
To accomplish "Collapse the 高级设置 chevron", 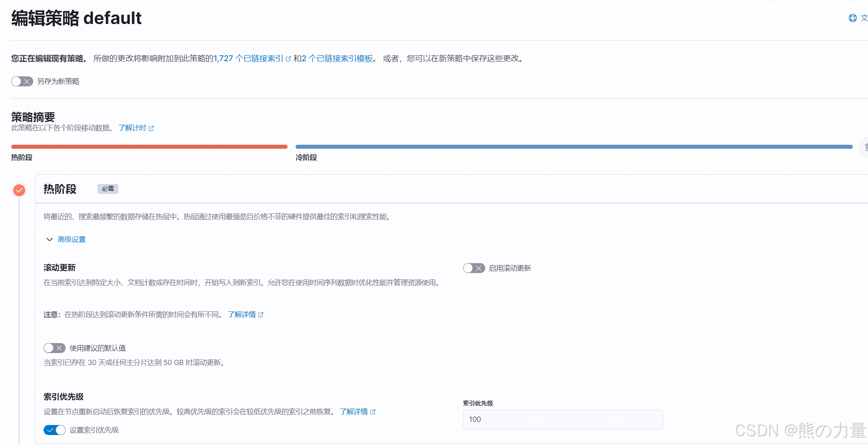I will (x=50, y=239).
